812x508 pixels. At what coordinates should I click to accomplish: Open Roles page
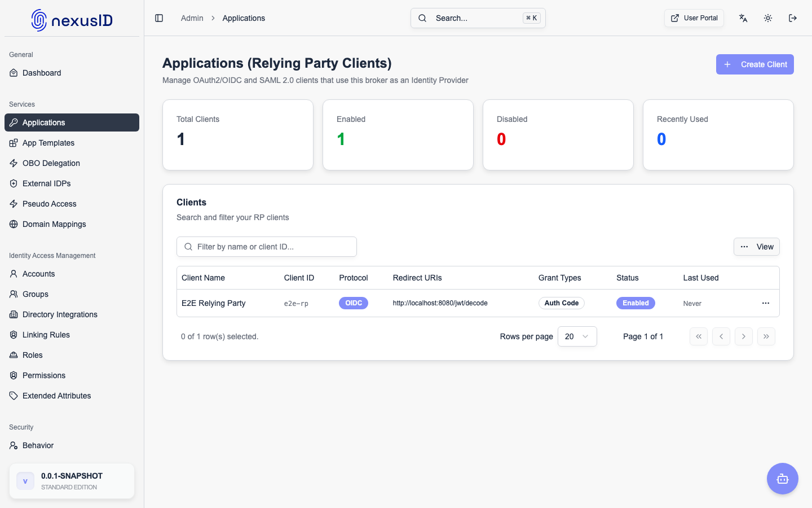72,355
